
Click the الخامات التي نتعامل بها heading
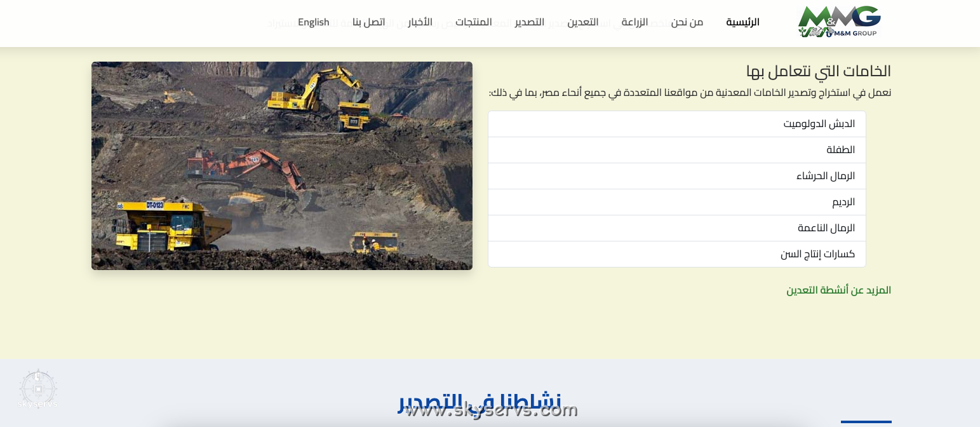[x=818, y=71]
